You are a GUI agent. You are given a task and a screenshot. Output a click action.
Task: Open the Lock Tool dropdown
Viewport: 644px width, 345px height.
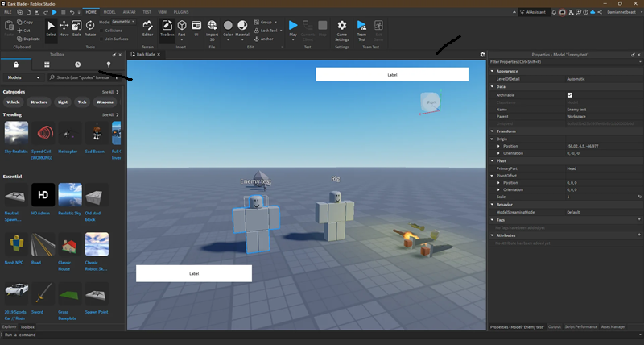(x=281, y=31)
